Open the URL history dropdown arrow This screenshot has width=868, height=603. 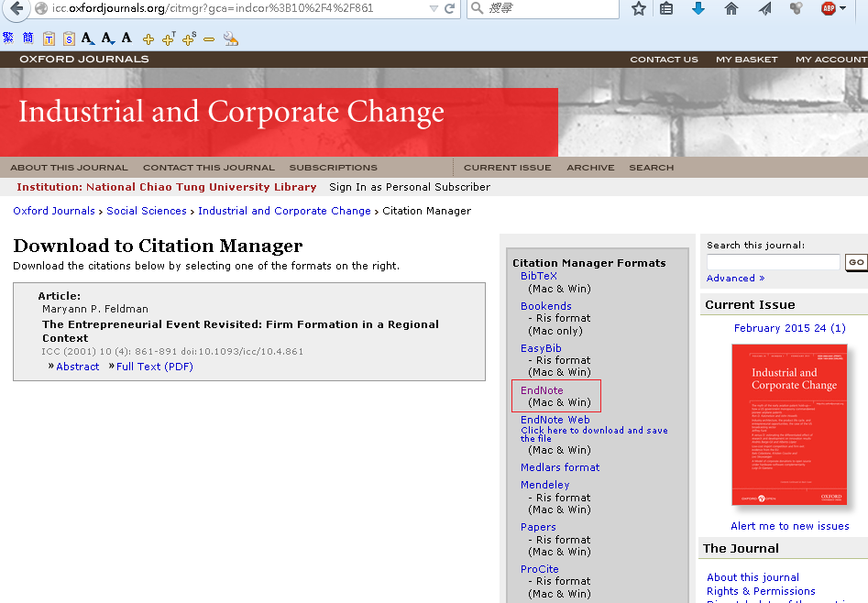[x=434, y=8]
